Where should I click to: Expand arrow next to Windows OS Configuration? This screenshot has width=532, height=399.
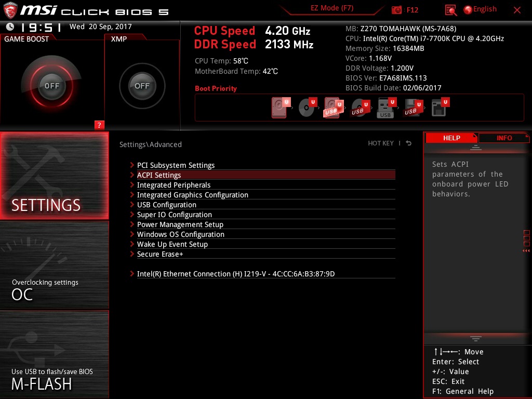[132, 234]
